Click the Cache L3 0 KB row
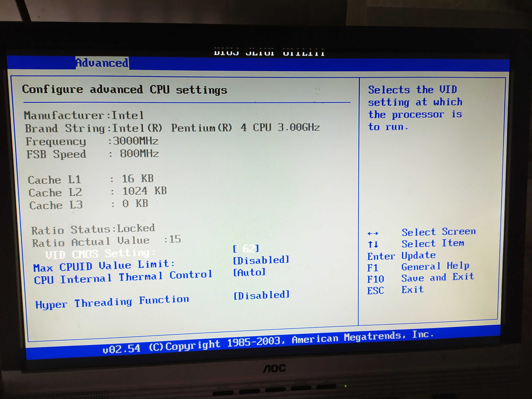The height and width of the screenshot is (399, 532). 89,204
